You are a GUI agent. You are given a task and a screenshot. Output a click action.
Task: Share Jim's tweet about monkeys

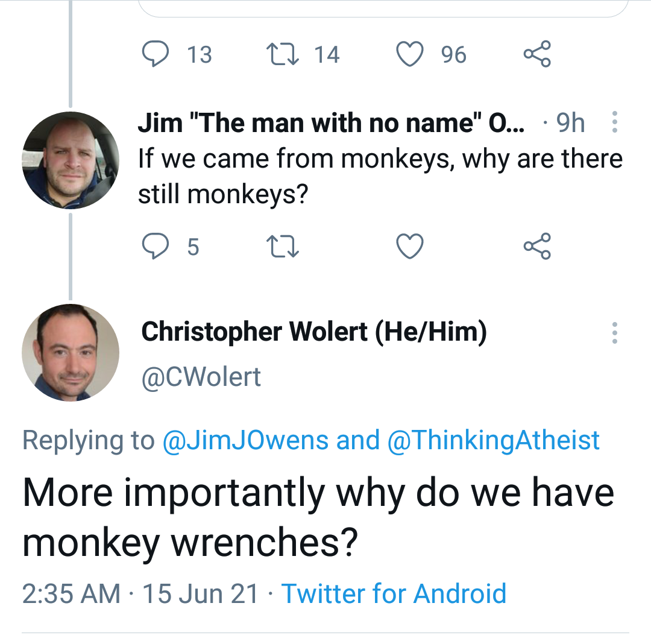(x=536, y=246)
